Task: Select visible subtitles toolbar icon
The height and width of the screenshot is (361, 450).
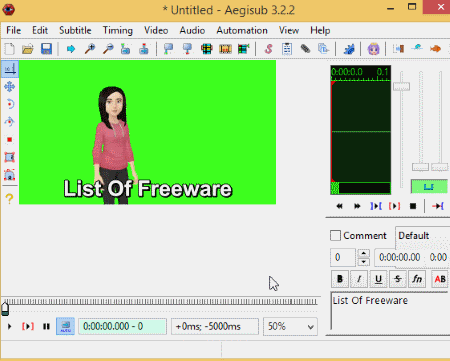Action: pyautogui.click(x=207, y=49)
